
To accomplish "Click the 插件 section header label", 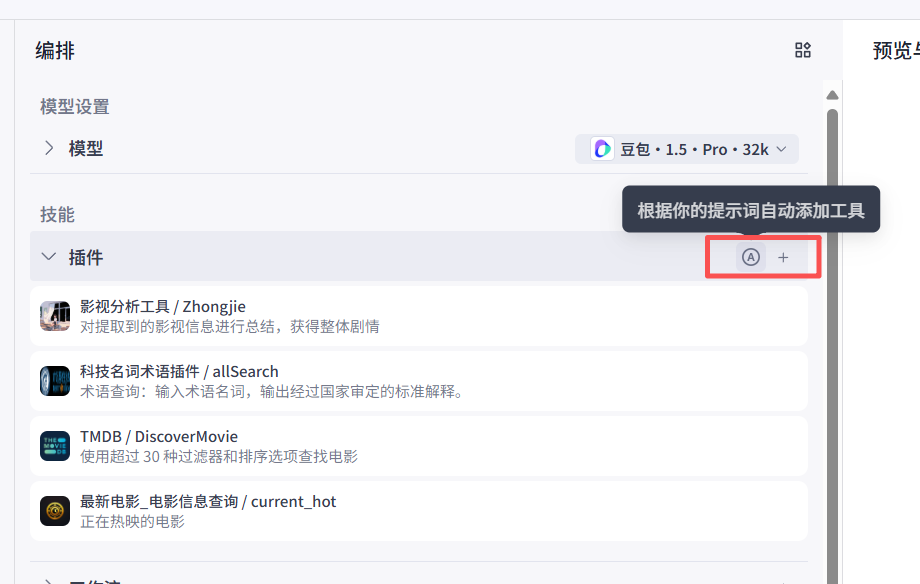I will [x=86, y=257].
